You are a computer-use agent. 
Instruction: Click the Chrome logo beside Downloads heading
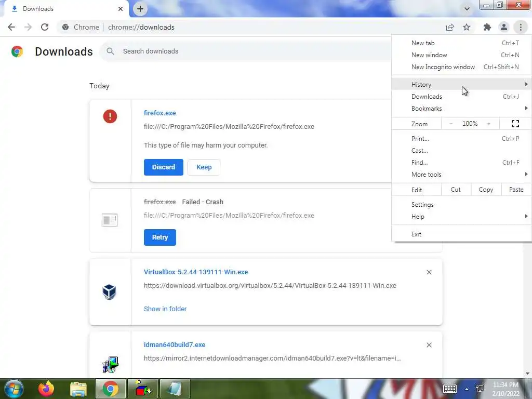click(x=17, y=51)
